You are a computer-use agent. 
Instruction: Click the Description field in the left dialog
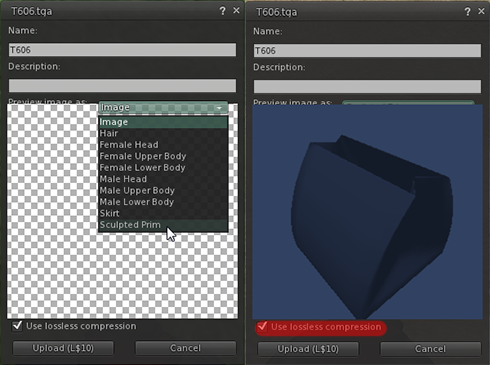tap(122, 86)
